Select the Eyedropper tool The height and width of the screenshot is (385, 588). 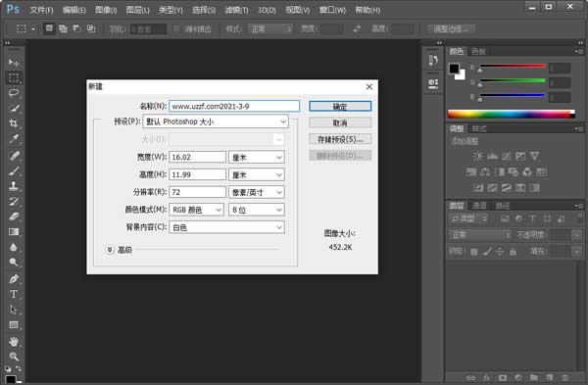click(14, 139)
